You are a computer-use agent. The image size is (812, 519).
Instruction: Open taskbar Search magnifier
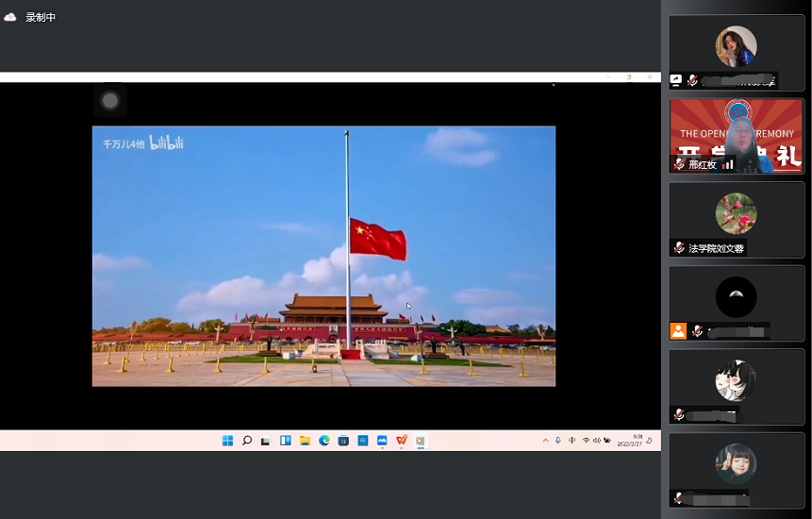247,441
